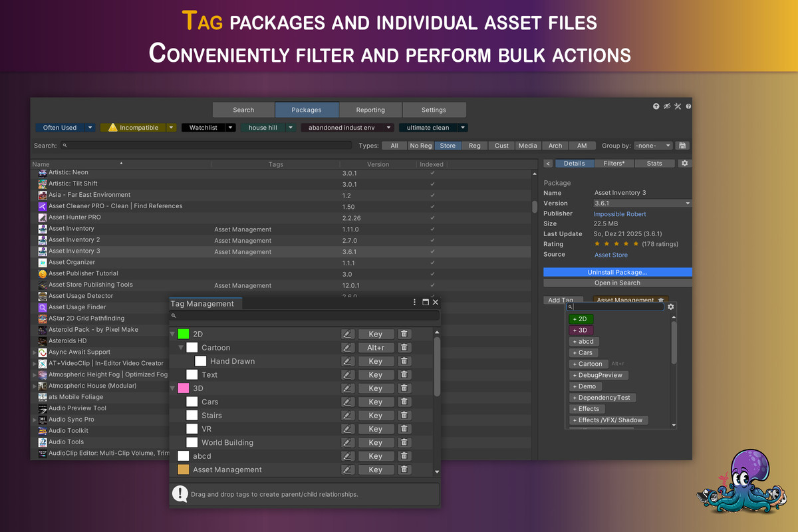This screenshot has width=798, height=532.
Task: Click the pink color swatch beside 3D tag
Action: click(183, 388)
